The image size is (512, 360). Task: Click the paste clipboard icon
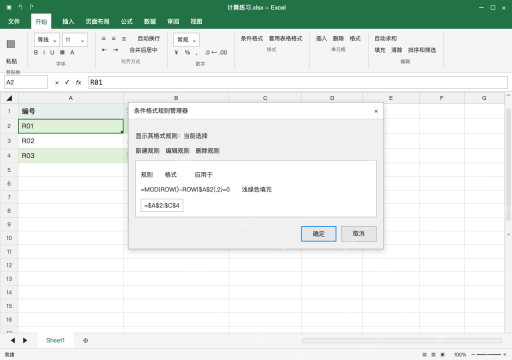point(11,44)
